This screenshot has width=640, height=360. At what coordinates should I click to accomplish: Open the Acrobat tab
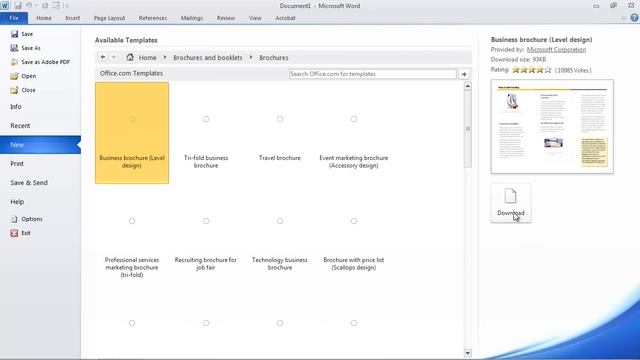(x=285, y=18)
